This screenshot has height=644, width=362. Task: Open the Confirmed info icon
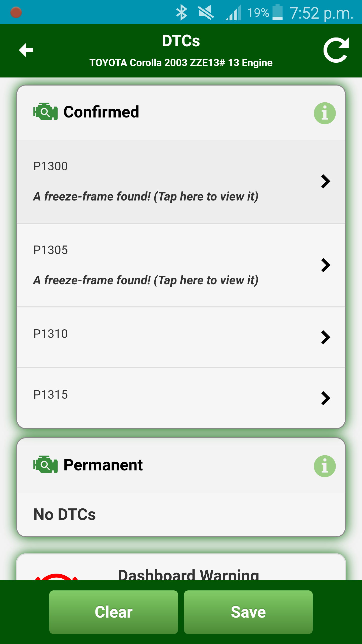coord(325,113)
